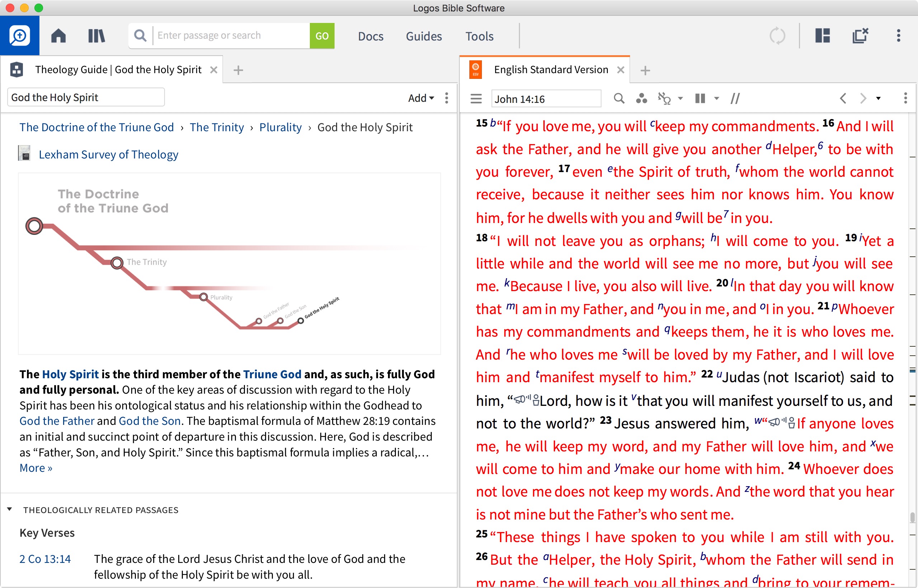Image resolution: width=918 pixels, height=588 pixels.
Task: Click the God the Holy Spirit topic field
Action: 86,98
